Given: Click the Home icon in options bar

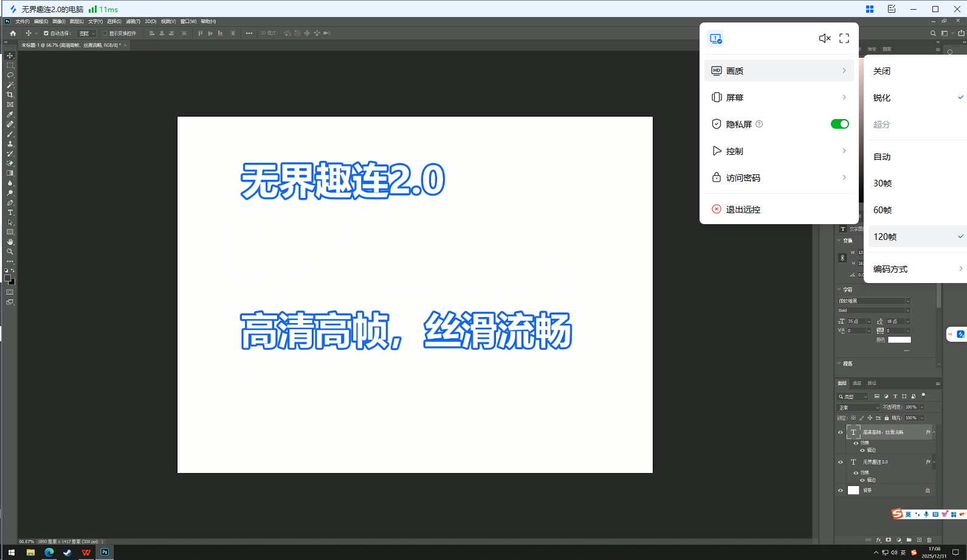Looking at the screenshot, I should (13, 33).
